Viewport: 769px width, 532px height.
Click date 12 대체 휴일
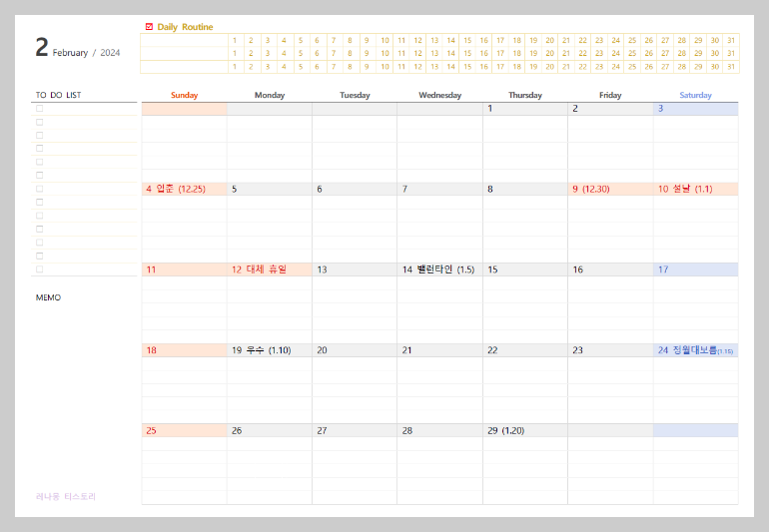tap(259, 269)
